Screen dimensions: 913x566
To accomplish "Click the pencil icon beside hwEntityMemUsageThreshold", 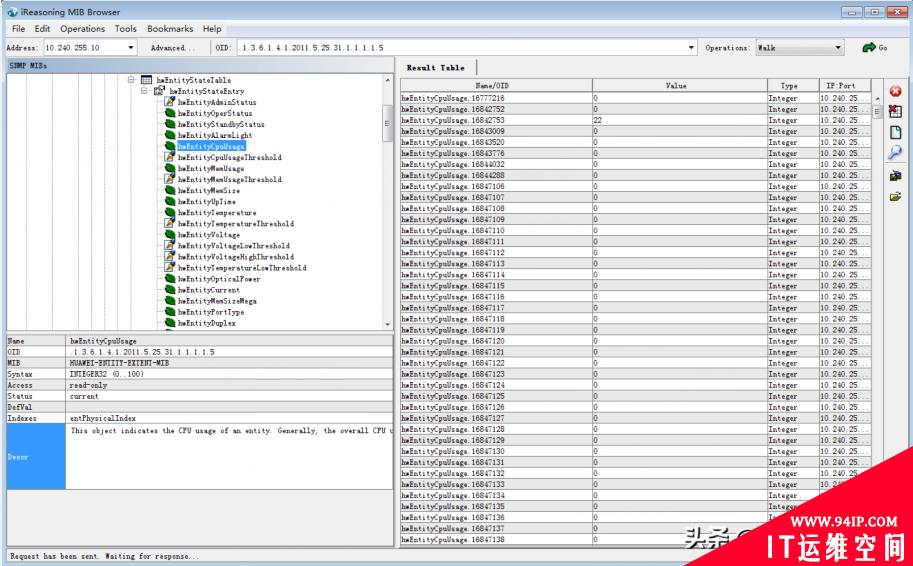I will [x=169, y=179].
